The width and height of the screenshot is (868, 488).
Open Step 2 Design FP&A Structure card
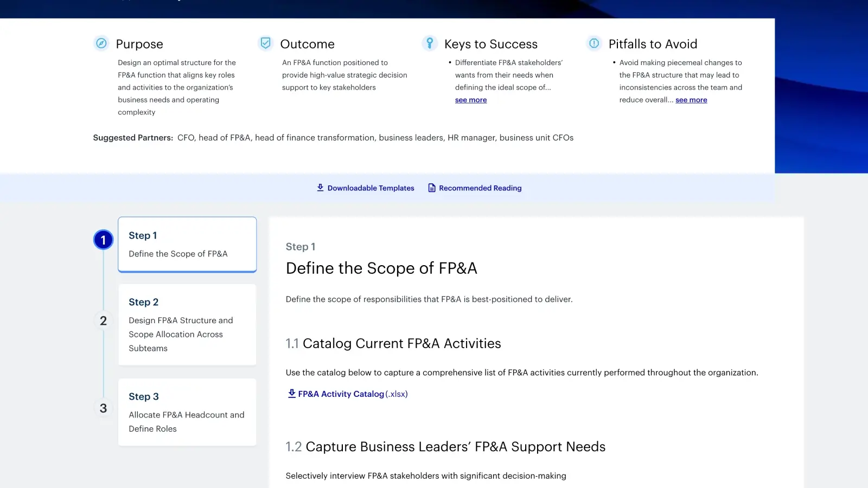187,324
